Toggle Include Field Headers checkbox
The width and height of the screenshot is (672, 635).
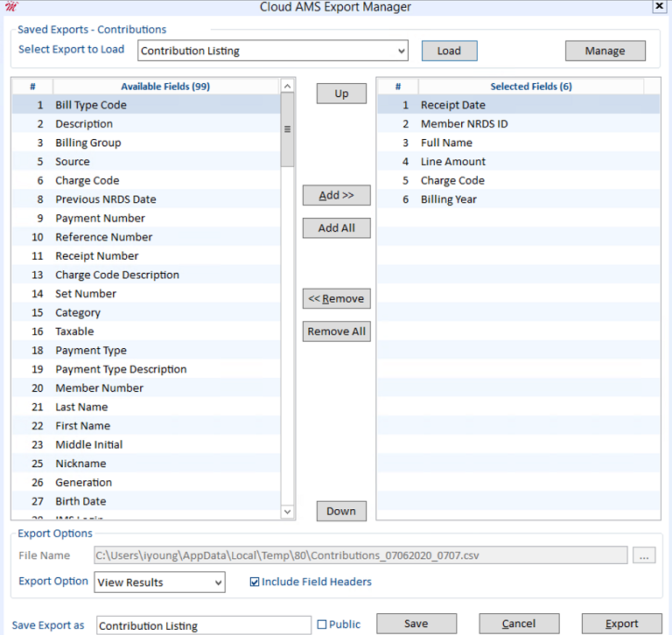coord(255,582)
